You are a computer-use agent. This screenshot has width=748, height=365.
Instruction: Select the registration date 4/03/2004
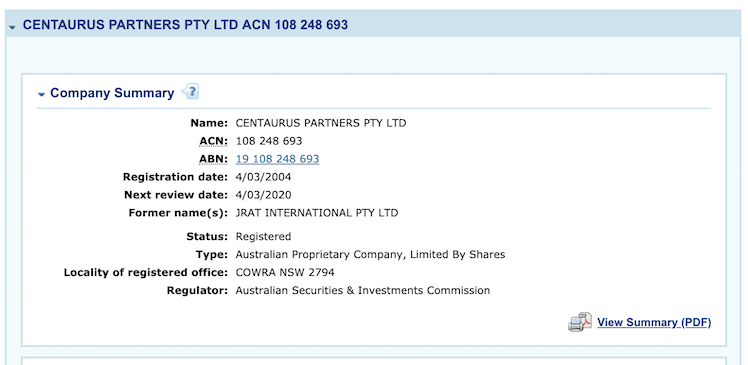coord(263,177)
